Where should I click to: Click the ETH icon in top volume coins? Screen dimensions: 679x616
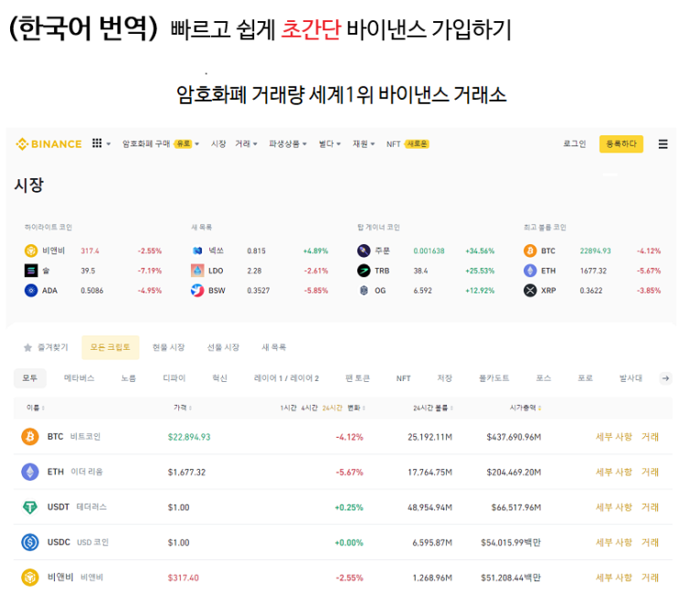(530, 271)
